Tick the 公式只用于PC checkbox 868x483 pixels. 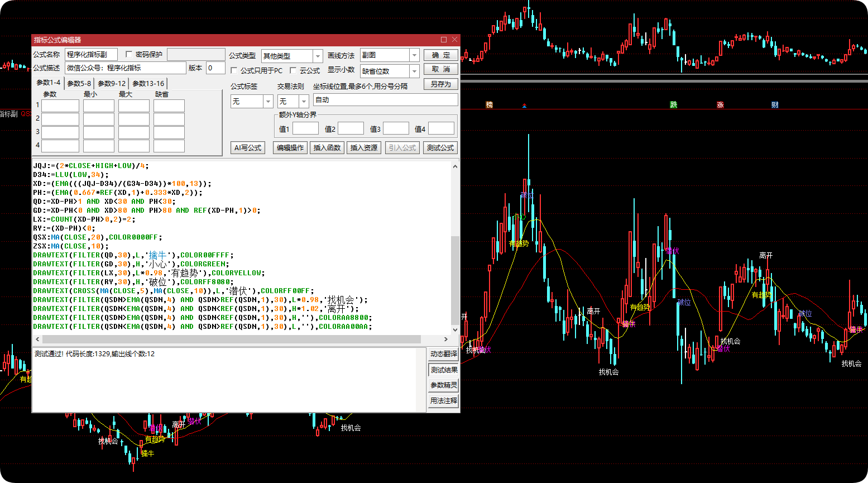click(x=234, y=71)
